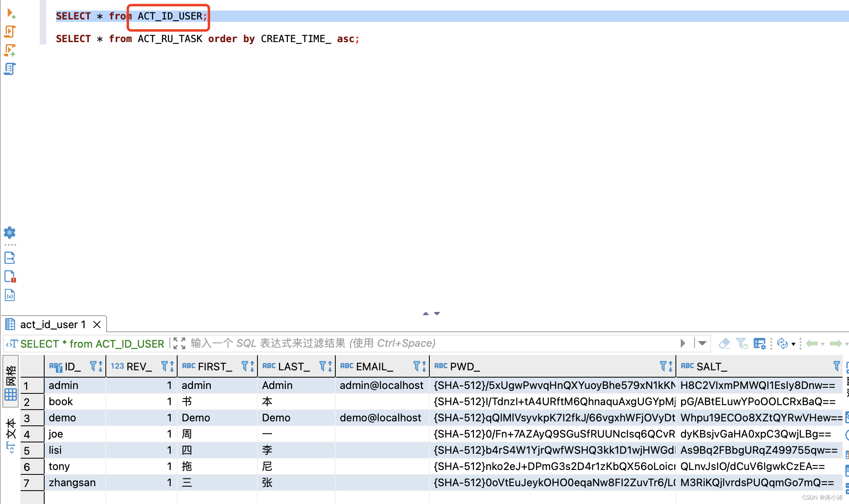Image resolution: width=849 pixels, height=504 pixels.
Task: Expand the filter panel with the maximize icon
Action: coord(179,344)
